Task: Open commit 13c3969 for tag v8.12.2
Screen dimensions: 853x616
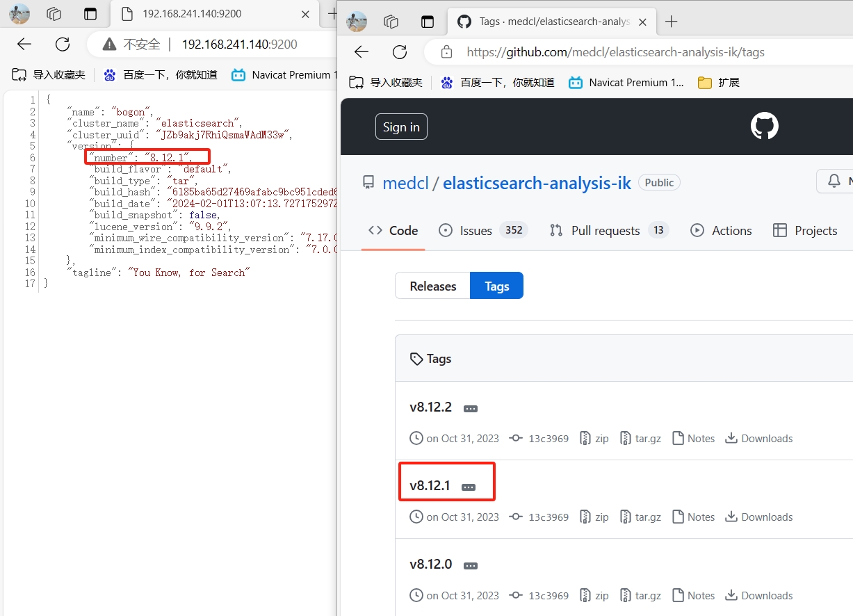Action: pos(539,439)
